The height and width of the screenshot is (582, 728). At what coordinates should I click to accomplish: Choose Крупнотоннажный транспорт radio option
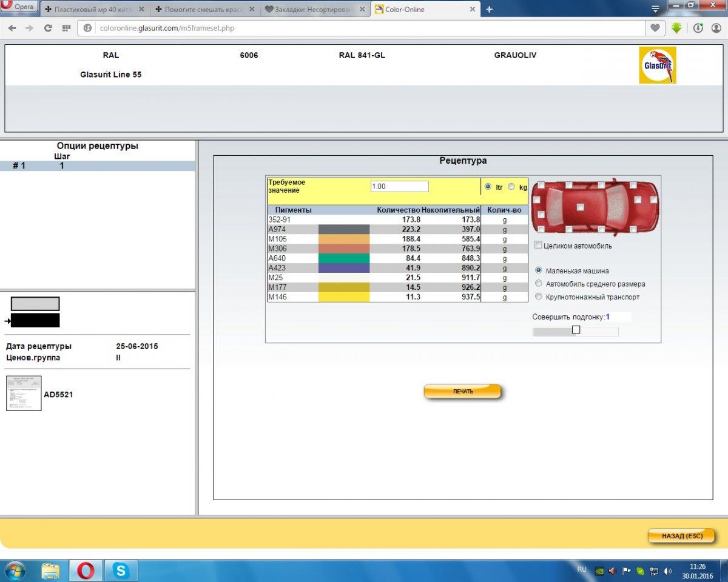[539, 297]
